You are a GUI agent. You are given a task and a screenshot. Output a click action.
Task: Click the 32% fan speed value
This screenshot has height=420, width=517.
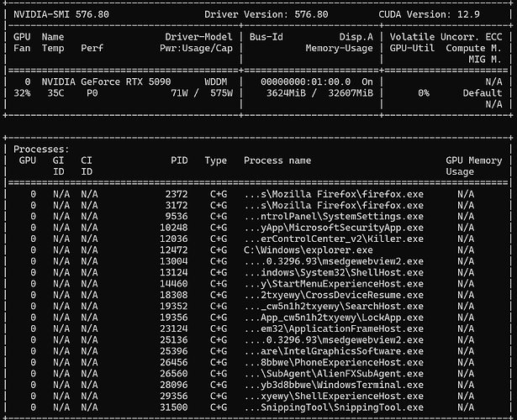pos(22,93)
